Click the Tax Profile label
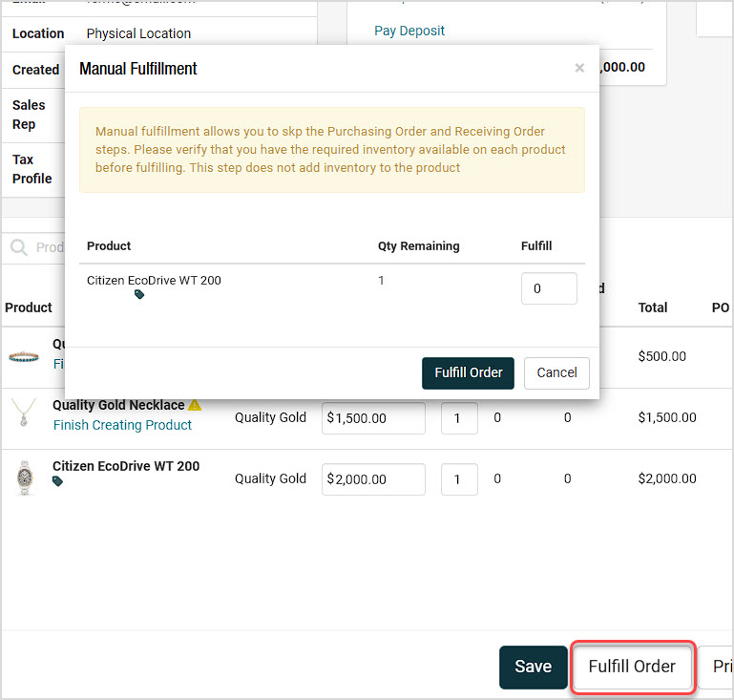 (31, 169)
